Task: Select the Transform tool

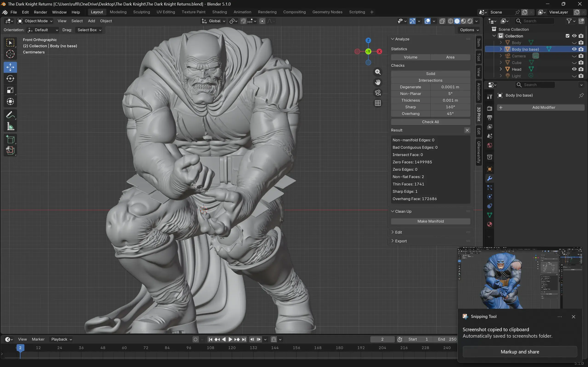Action: 10,101
